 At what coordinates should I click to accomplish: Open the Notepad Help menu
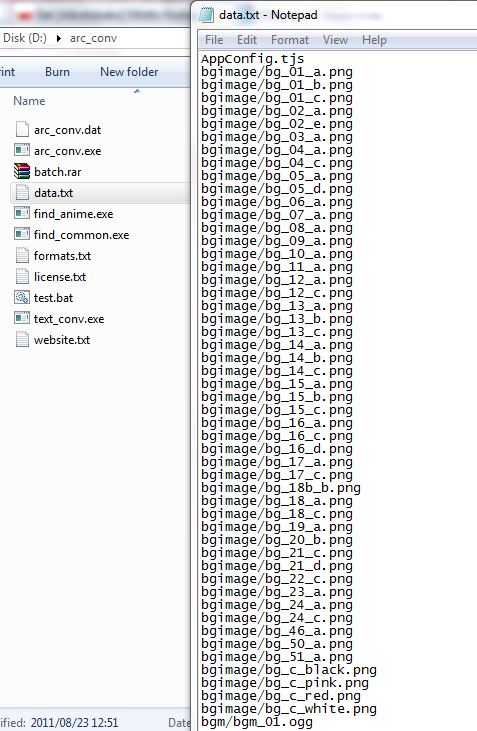coord(374,40)
